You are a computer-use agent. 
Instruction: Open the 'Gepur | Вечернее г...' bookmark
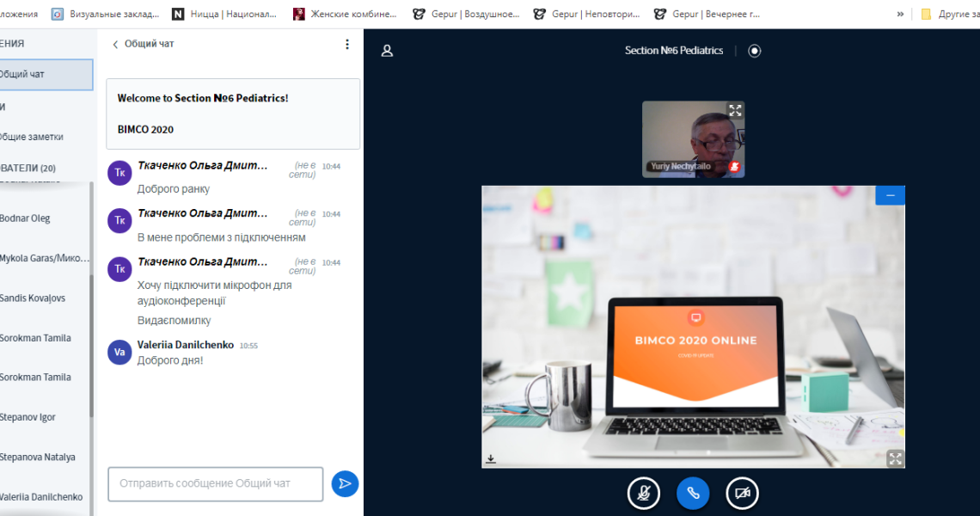point(707,14)
